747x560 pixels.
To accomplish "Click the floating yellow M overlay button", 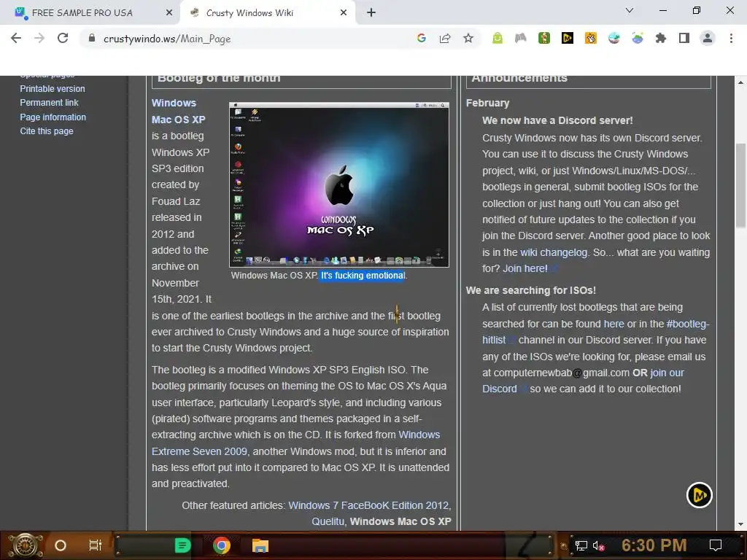I will point(700,495).
